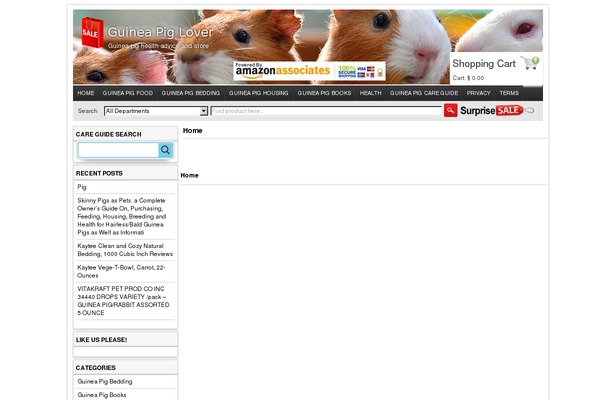Viewport: 600px width, 400px height.
Task: Click the Amazon Associates banner
Action: pos(309,71)
